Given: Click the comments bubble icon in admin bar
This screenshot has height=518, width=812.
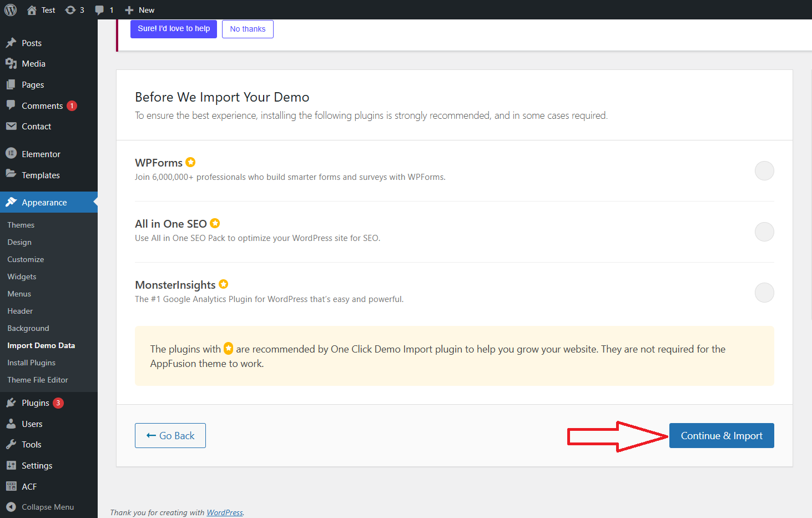Looking at the screenshot, I should (99, 10).
